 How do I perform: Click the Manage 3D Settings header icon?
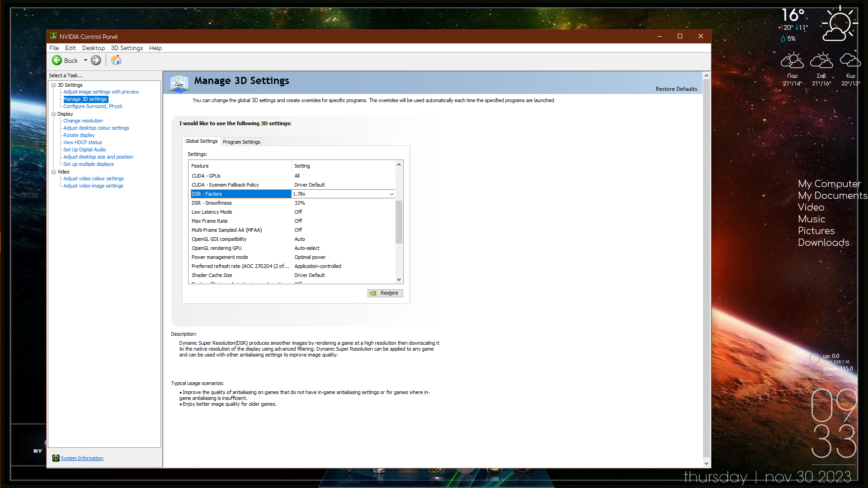(179, 83)
